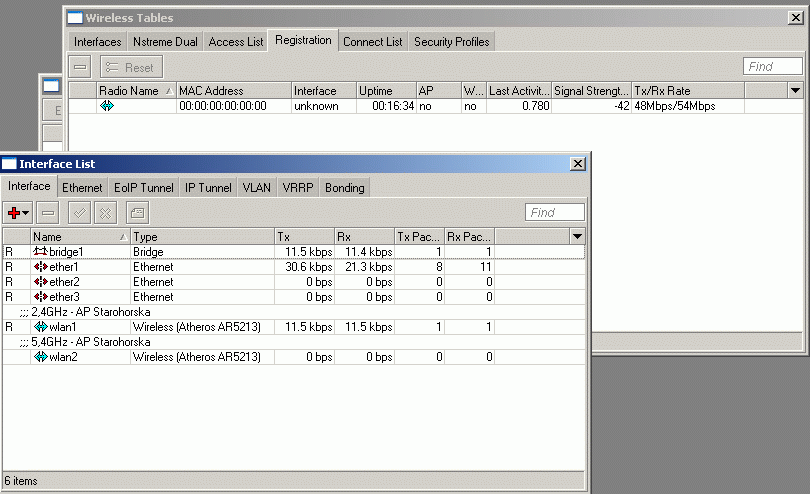Viewport: 810px width, 494px height.
Task: Switch to the VRRP tab
Action: click(298, 188)
